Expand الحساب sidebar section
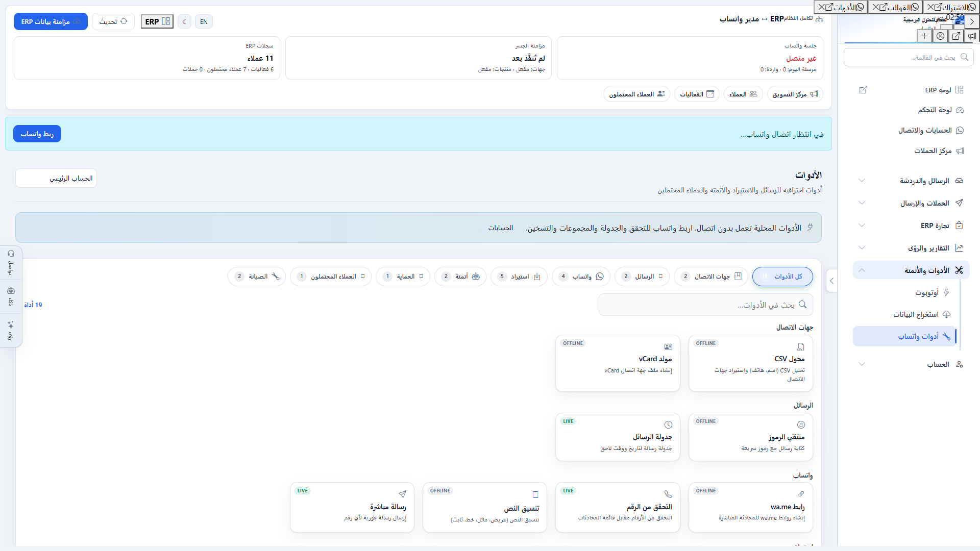 [911, 364]
